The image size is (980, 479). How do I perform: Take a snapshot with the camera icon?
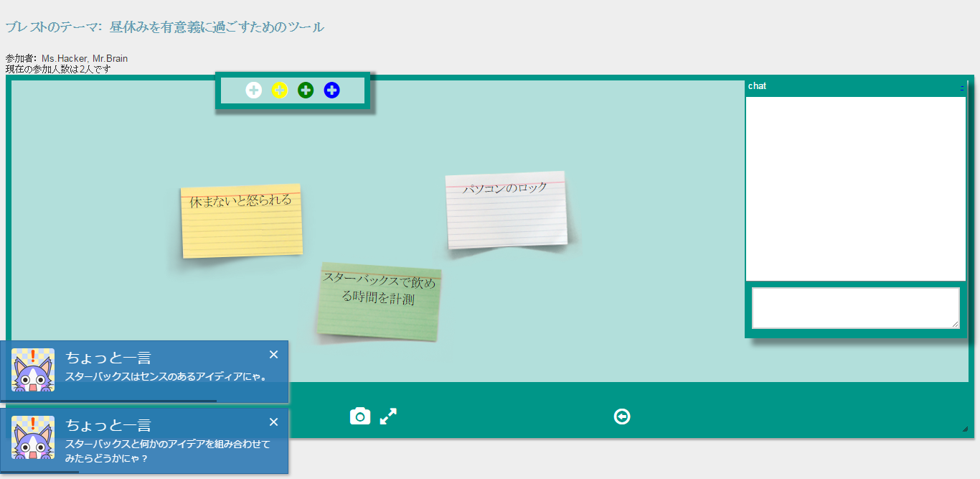point(360,417)
